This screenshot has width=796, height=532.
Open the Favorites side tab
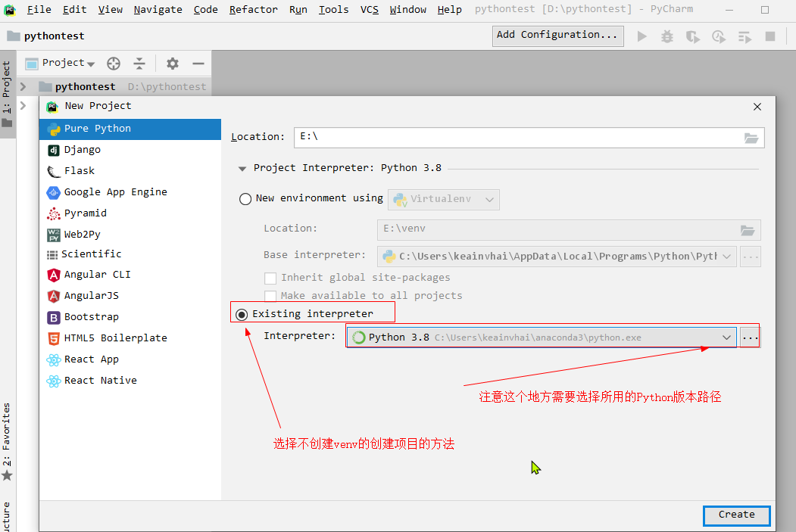(7, 441)
